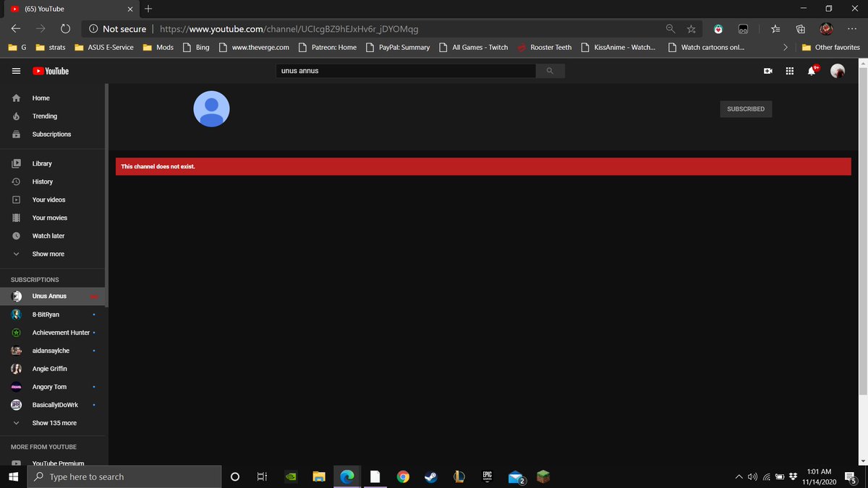
Task: Open Trending in sidebar
Action: pos(53,116)
